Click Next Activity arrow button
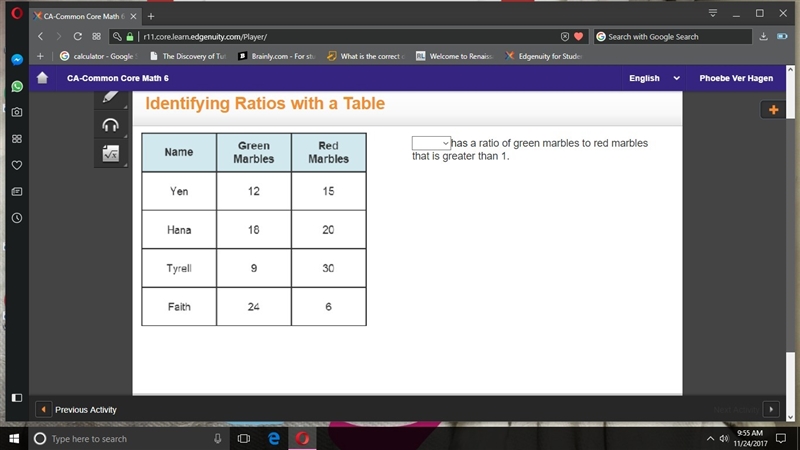 click(x=771, y=410)
